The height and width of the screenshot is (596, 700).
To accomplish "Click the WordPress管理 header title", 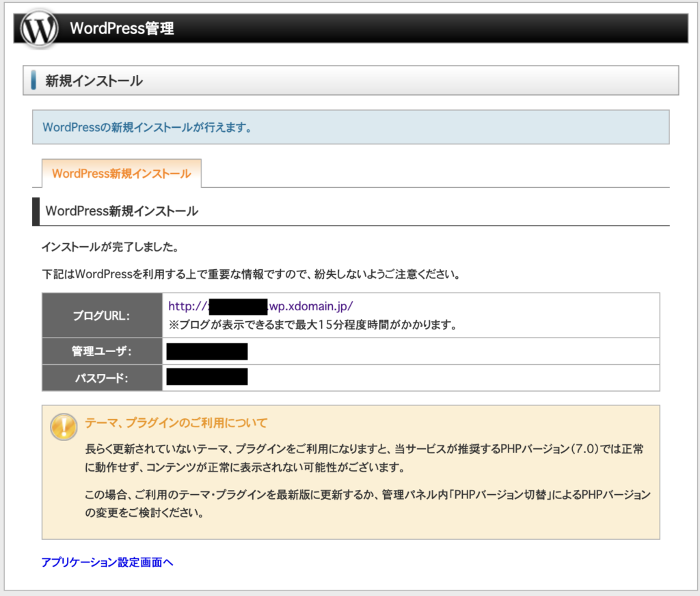I will pyautogui.click(x=122, y=29).
